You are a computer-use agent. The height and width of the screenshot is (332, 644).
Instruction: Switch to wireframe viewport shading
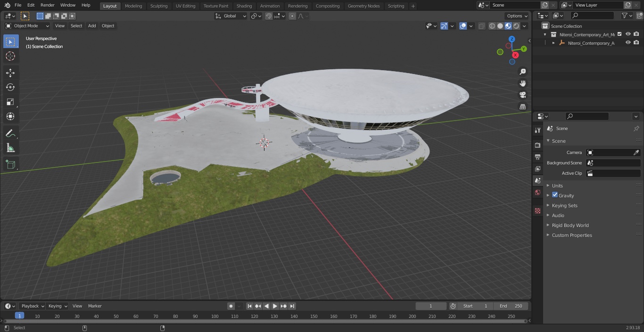click(x=492, y=26)
